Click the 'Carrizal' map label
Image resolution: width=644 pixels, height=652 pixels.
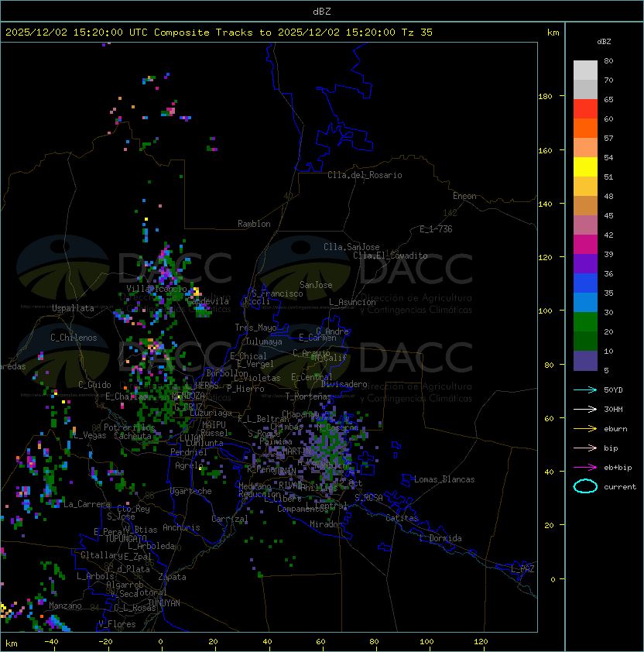(x=229, y=519)
